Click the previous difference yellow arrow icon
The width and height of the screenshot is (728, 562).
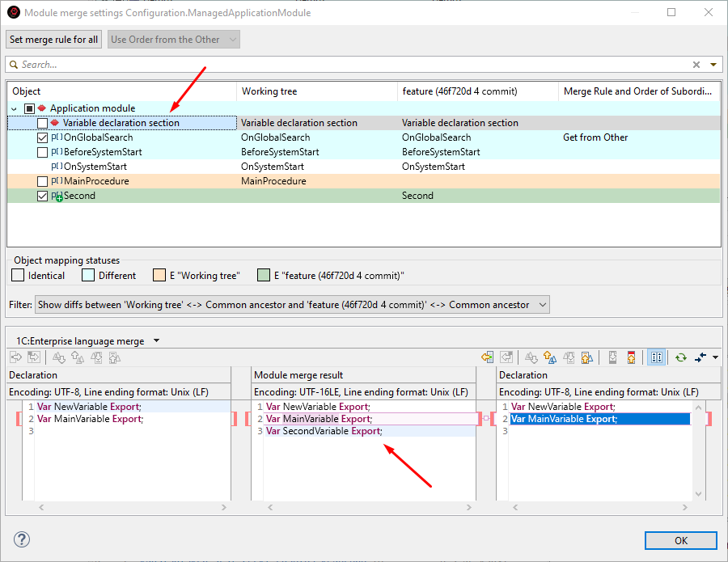click(549, 357)
